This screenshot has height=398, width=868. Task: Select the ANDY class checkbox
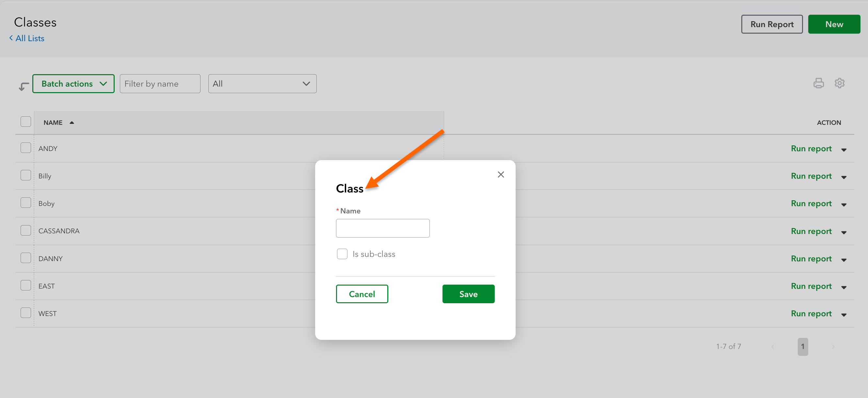tap(25, 148)
